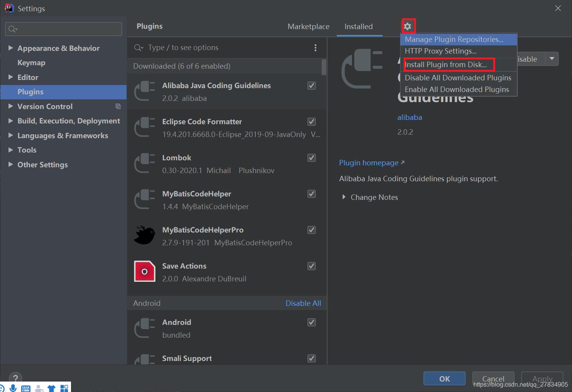This screenshot has width=572, height=392.
Task: Select the MyBatisCodeHelperPro bird icon
Action: point(144,235)
